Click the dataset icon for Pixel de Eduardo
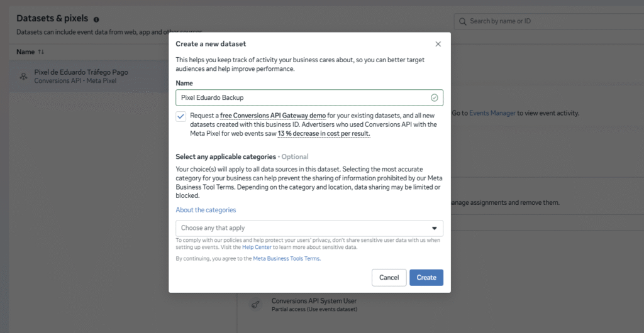The height and width of the screenshot is (333, 644). [x=23, y=77]
